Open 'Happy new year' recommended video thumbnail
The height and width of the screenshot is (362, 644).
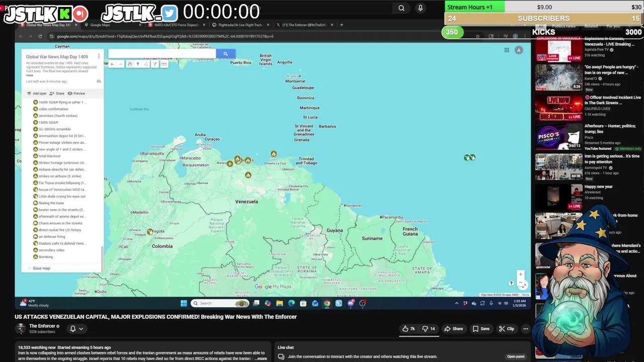tap(558, 197)
